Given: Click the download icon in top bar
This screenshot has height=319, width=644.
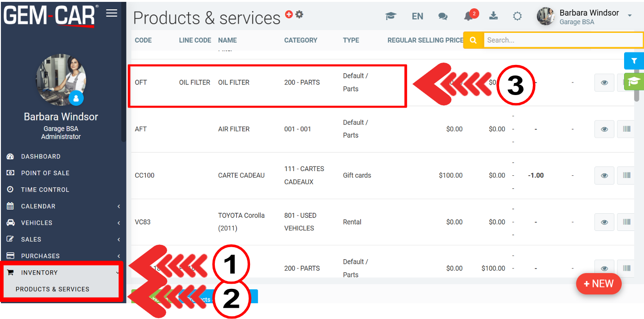Looking at the screenshot, I should tap(494, 16).
